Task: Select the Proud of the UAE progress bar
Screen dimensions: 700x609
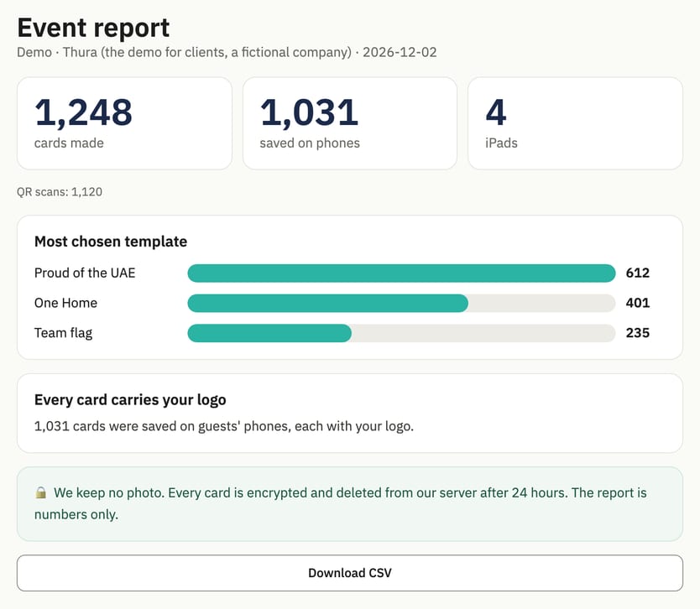Action: click(401, 273)
